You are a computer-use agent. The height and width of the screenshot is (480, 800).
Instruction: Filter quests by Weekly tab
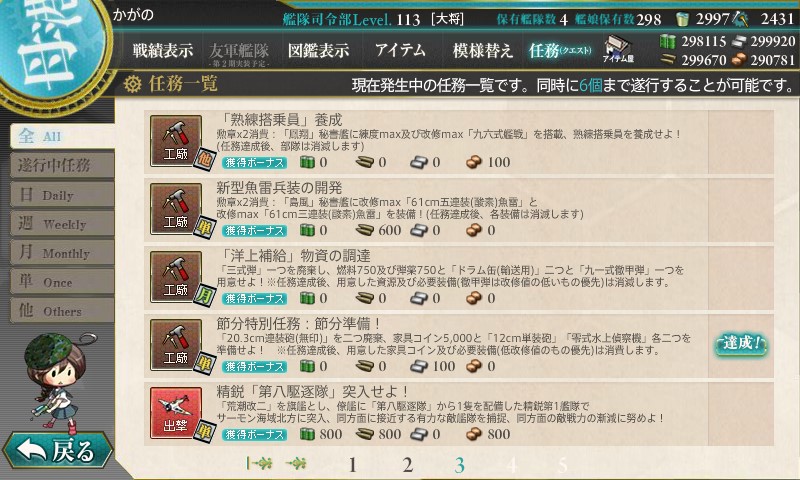(62, 223)
